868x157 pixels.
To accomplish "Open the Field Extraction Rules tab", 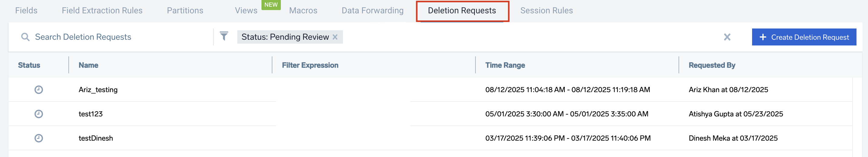I will click(102, 11).
